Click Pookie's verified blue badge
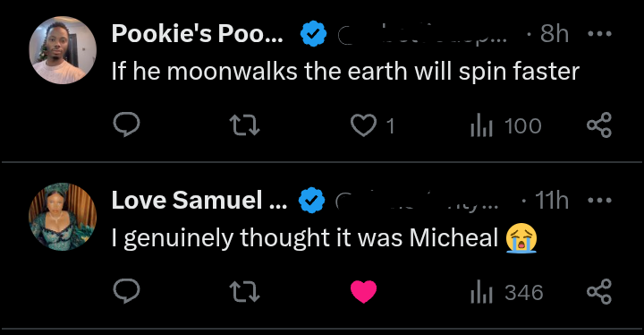Viewport: 644px width, 335px height. coord(313,33)
